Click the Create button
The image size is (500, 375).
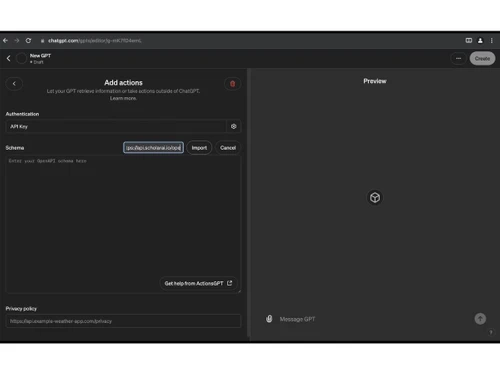click(x=482, y=58)
